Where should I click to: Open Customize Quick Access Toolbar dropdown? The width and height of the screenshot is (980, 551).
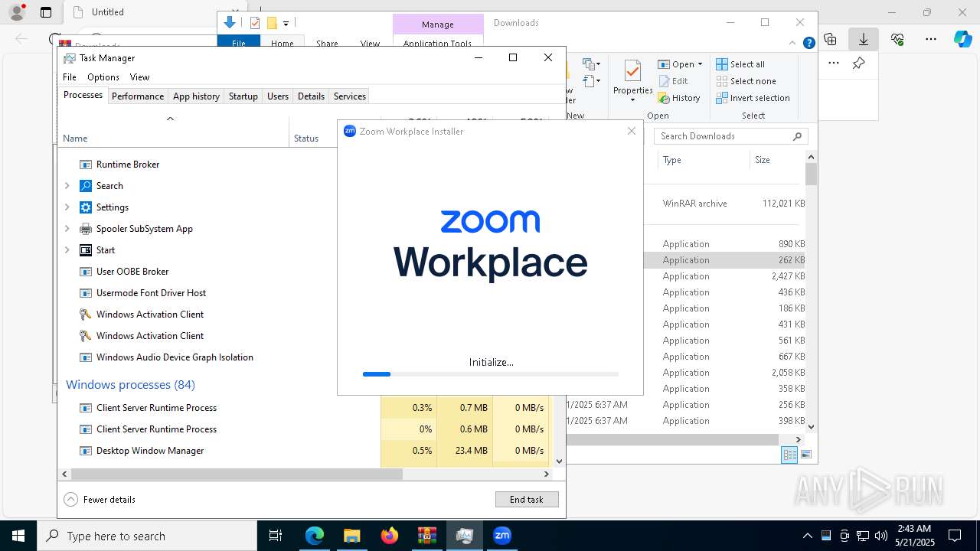point(286,24)
